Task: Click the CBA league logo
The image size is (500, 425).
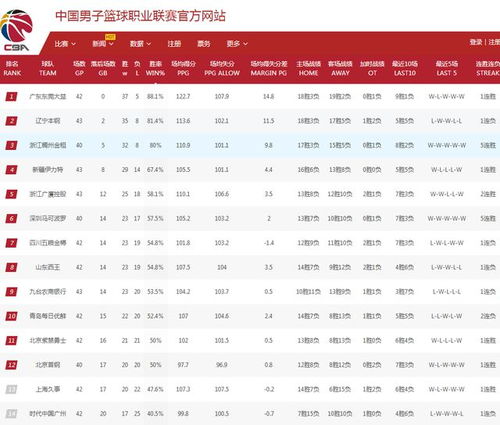Action: pos(16,30)
